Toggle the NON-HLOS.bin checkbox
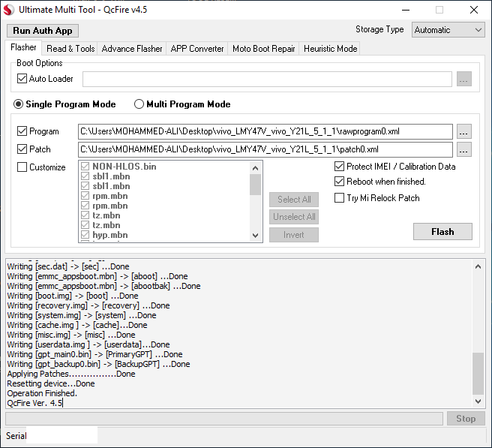 point(85,167)
